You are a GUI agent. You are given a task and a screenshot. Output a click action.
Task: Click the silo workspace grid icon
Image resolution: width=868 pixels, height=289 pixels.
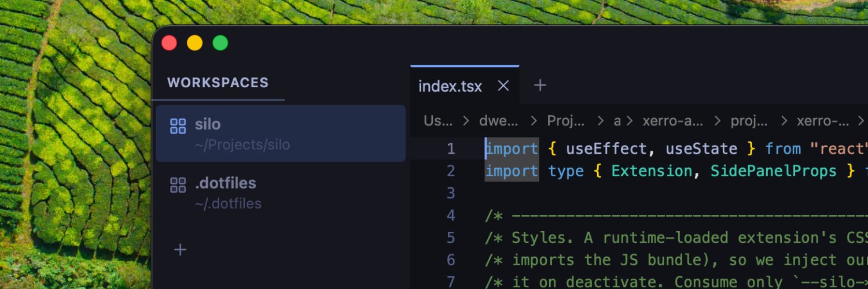pyautogui.click(x=178, y=126)
